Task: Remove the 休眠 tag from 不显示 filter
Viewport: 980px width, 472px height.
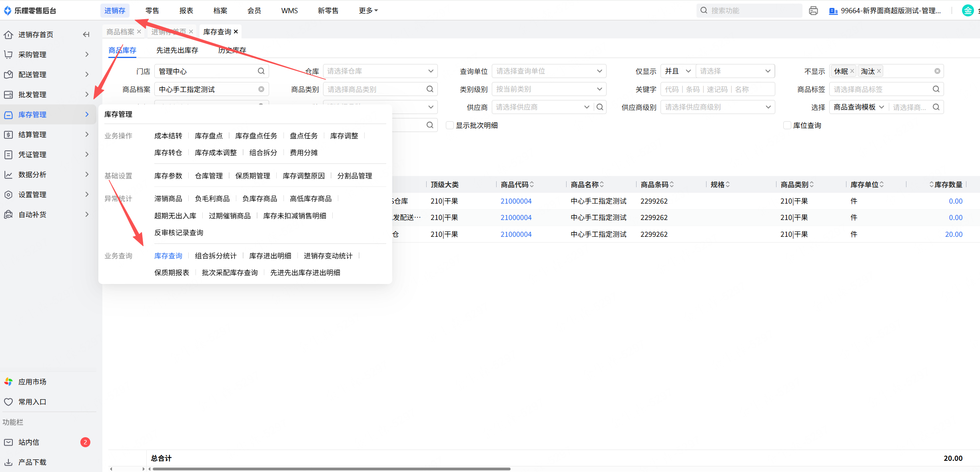Action: tap(852, 71)
